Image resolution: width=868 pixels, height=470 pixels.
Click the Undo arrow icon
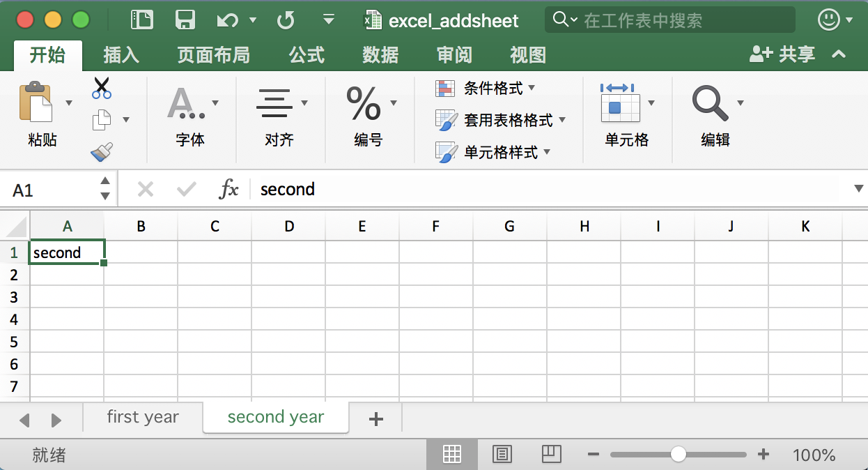(x=227, y=20)
